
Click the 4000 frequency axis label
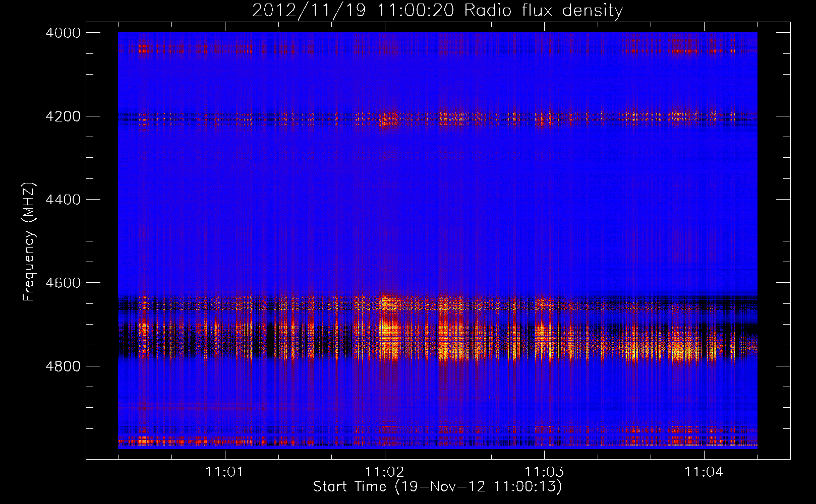[x=63, y=33]
